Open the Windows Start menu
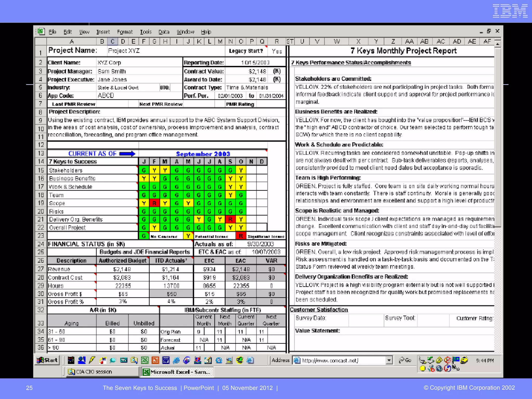Screen dimensions: 532x399 [x=47, y=360]
